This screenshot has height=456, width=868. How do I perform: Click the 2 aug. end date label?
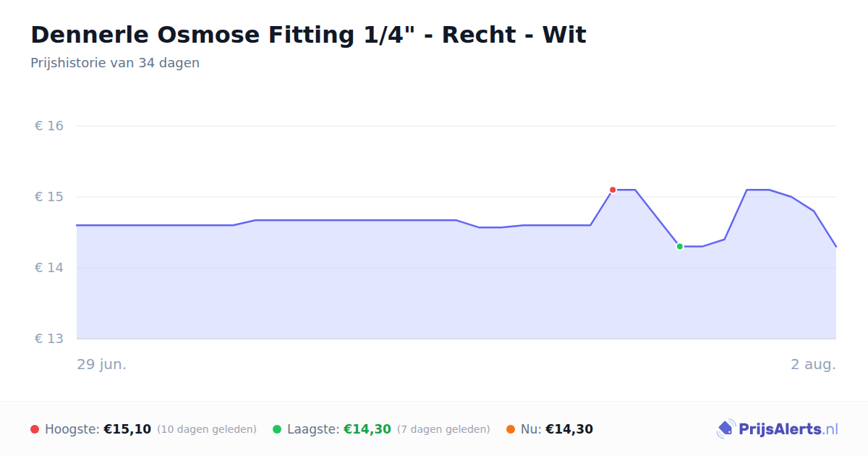[813, 364]
